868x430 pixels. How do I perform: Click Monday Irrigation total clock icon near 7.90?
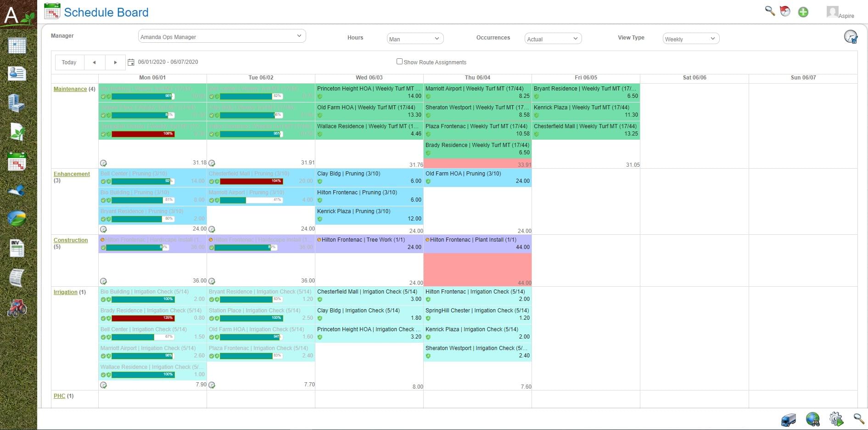click(x=103, y=385)
